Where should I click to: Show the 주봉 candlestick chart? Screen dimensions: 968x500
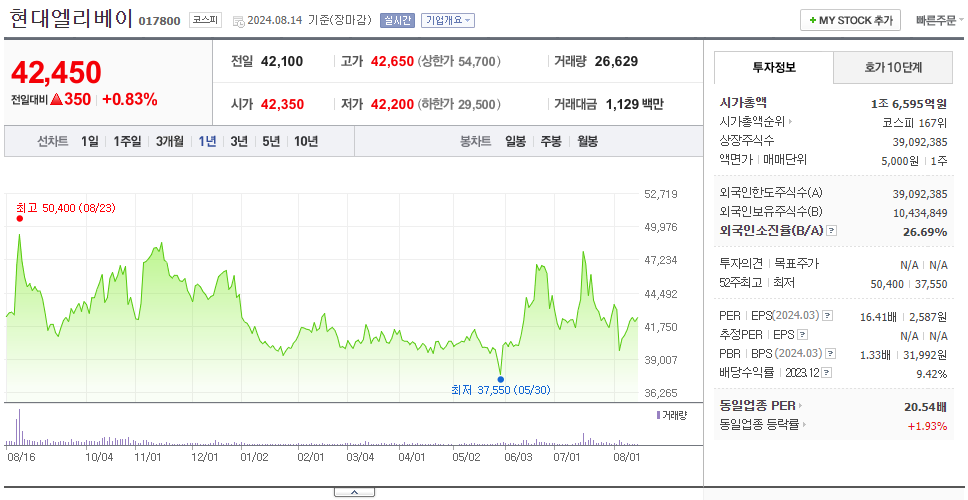tap(551, 141)
